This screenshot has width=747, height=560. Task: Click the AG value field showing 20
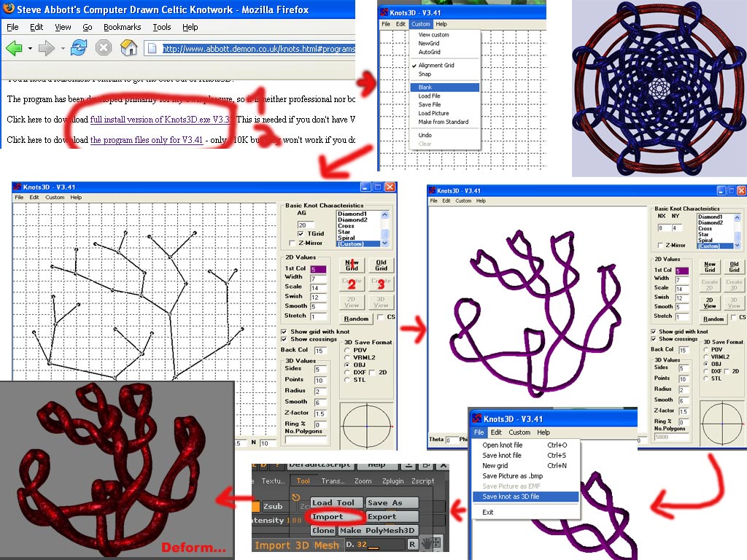click(306, 225)
